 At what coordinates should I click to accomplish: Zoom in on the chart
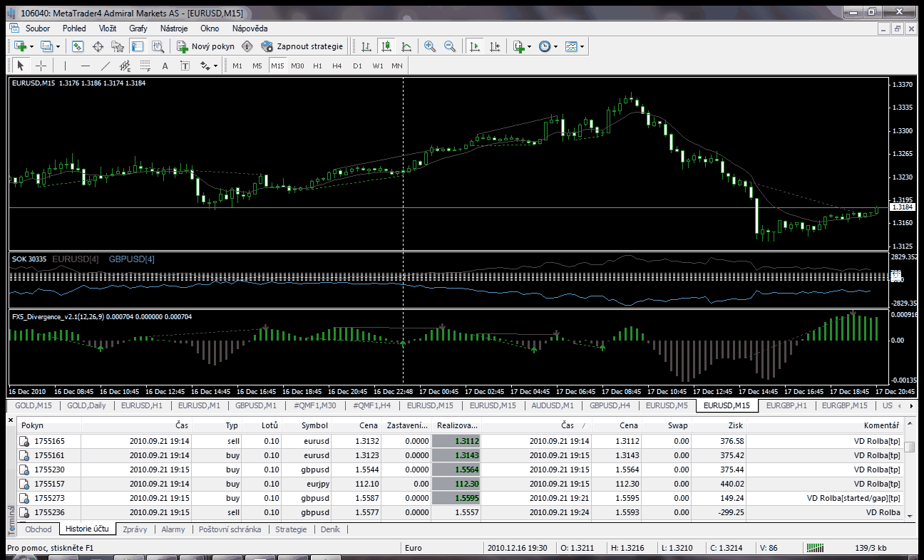(x=430, y=46)
